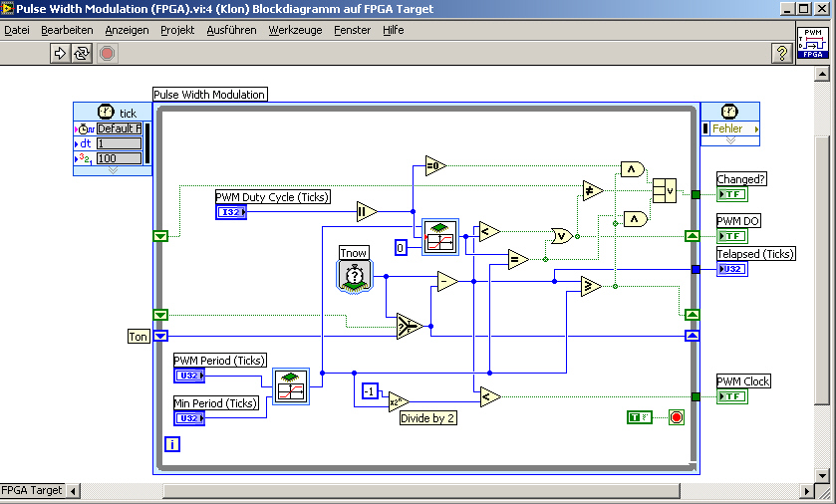Select the Absolute Value node after PWM Duty Cycle
Screen dimensions: 836x504
coord(367,211)
